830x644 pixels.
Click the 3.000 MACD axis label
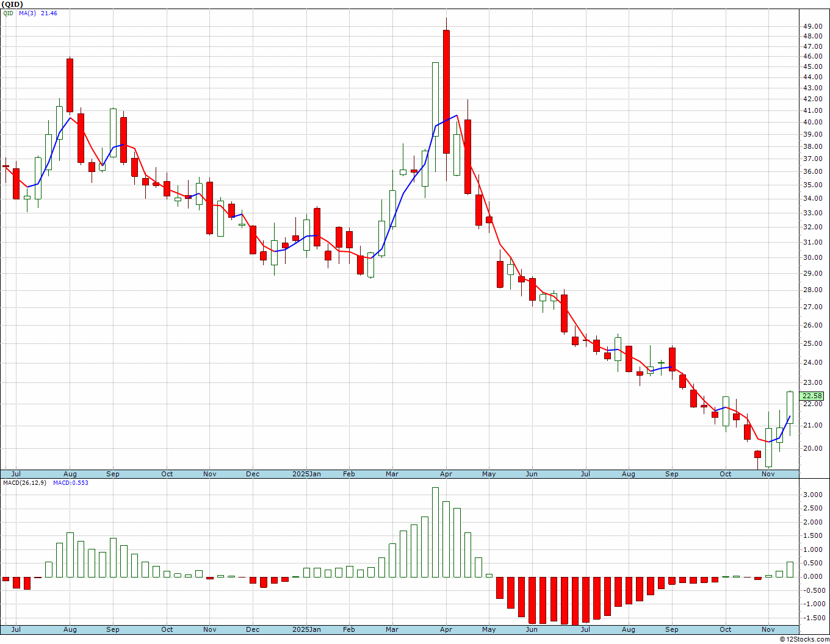[x=812, y=495]
